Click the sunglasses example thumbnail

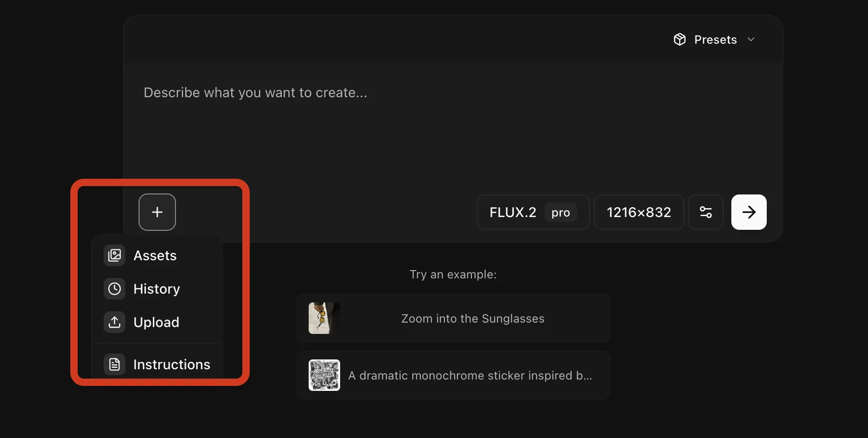pyautogui.click(x=324, y=318)
